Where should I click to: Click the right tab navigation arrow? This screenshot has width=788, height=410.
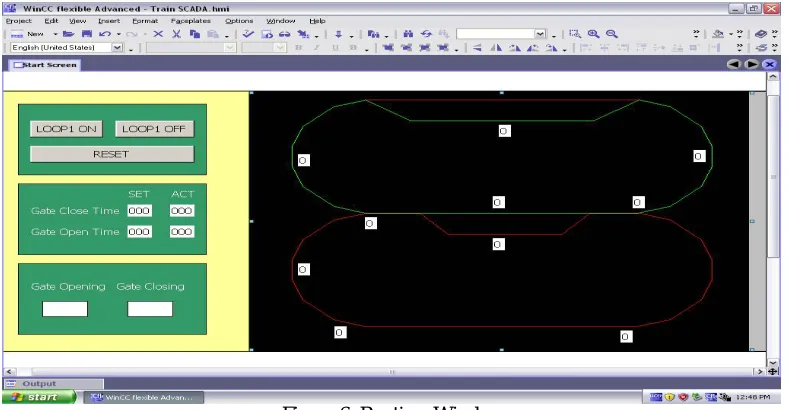pyautogui.click(x=751, y=64)
